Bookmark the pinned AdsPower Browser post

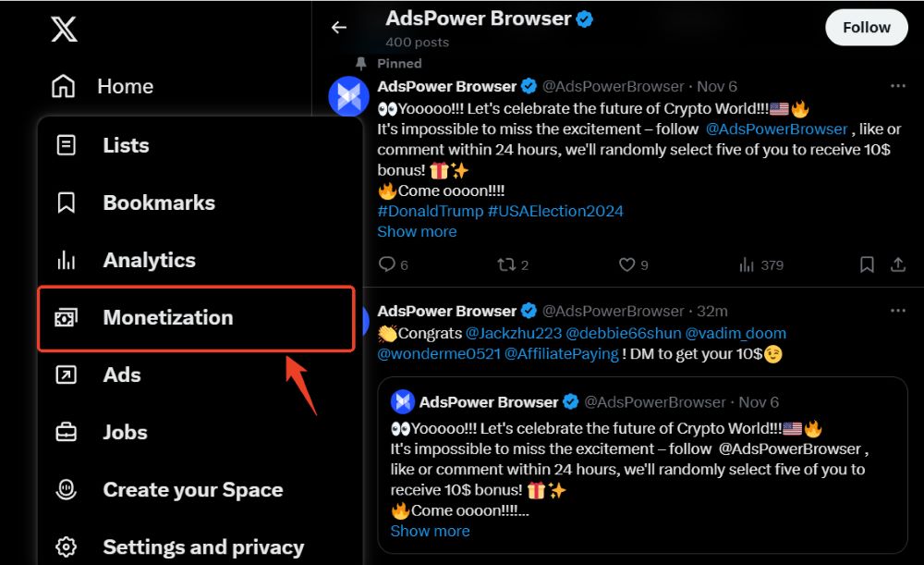pos(867,264)
